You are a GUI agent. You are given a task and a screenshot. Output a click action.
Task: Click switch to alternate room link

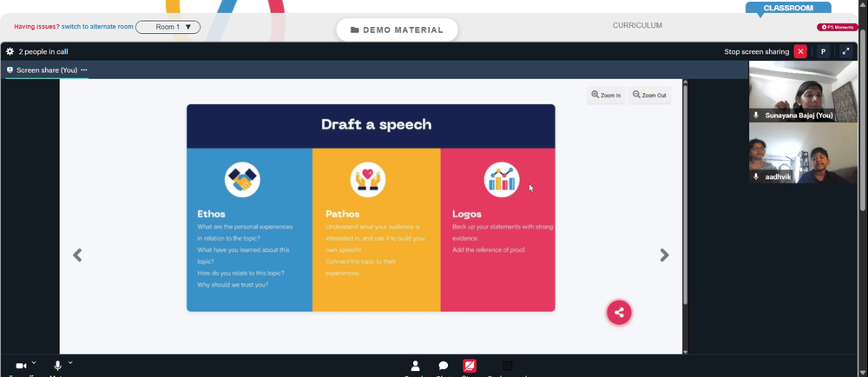97,27
